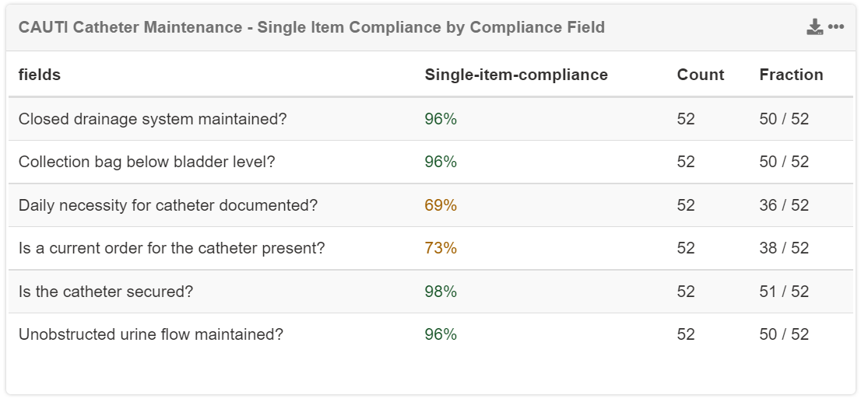Click the Fraction column header

791,75
